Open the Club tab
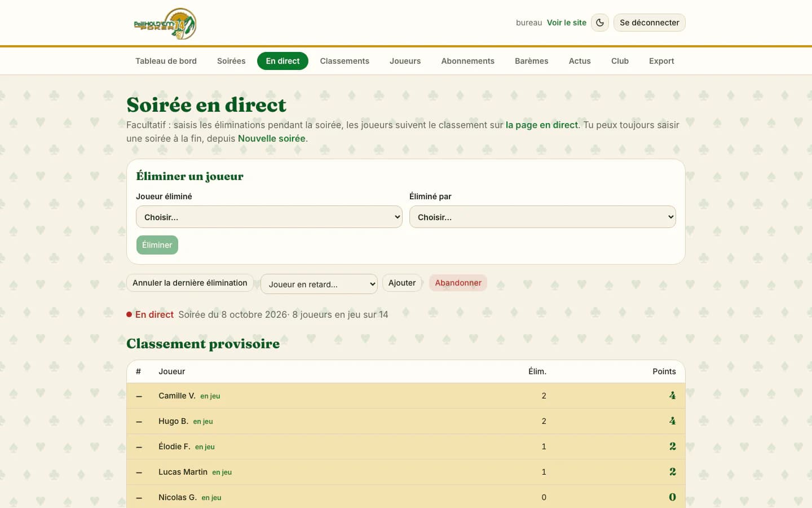The image size is (812, 508). (620, 61)
